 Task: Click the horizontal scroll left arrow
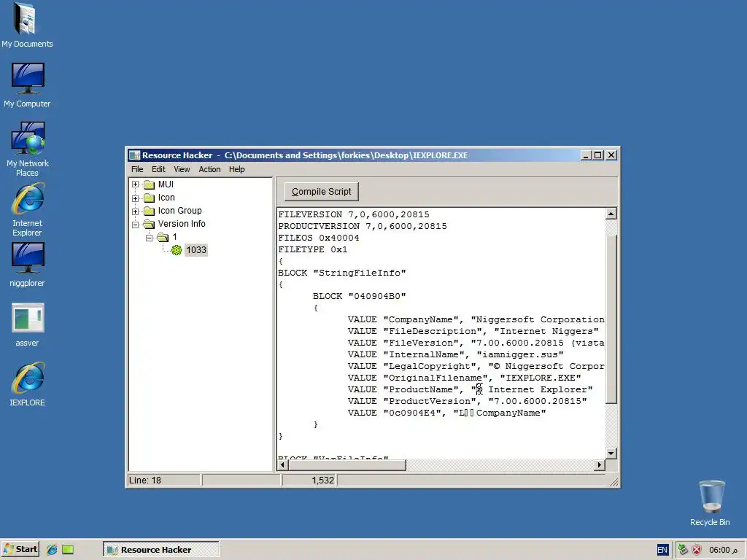click(x=283, y=464)
